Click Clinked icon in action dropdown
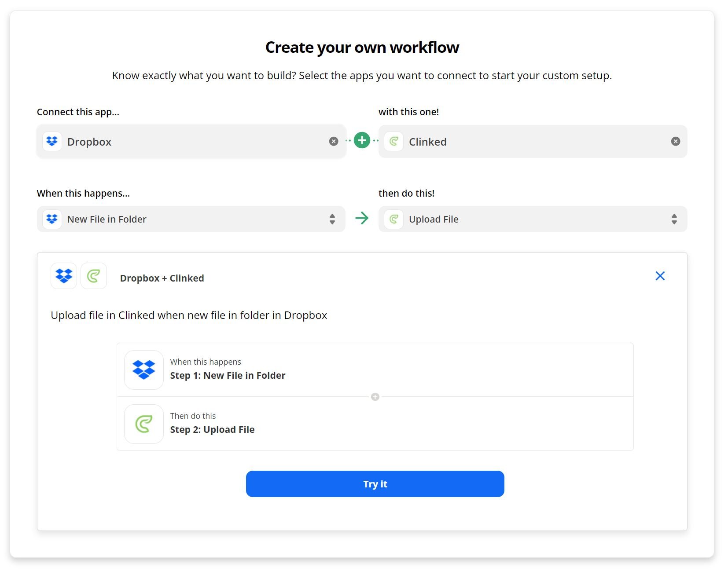This screenshot has height=571, width=728. tap(393, 219)
